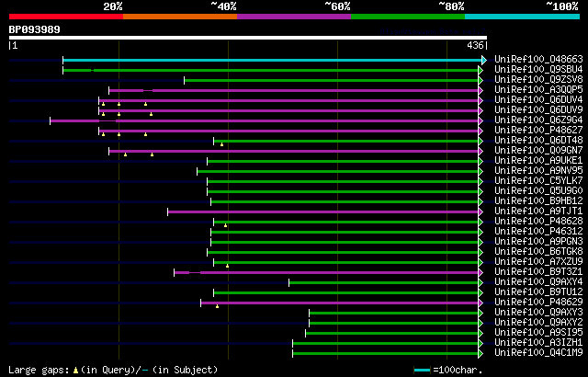This screenshot has height=377, width=588.
Task: Select the UniRef100_P46312 label
Action: [x=538, y=232]
